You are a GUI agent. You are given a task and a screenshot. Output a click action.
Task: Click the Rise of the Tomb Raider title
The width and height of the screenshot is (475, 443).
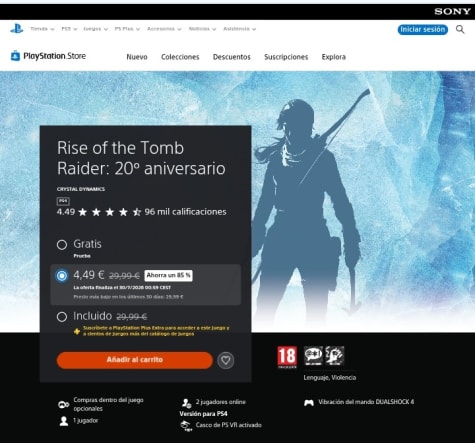(141, 158)
